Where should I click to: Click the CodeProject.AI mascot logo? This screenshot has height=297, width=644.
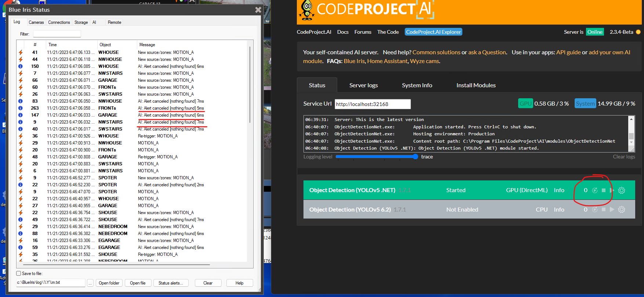click(x=307, y=10)
